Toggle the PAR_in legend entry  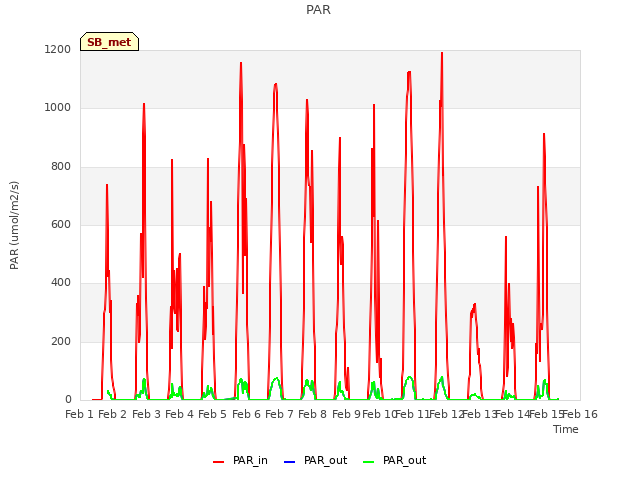(240, 460)
